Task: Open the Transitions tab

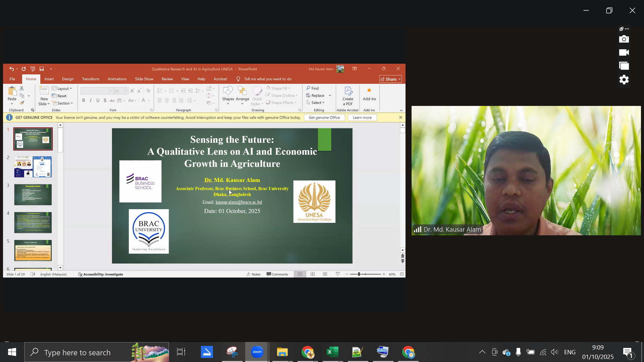Action: [x=91, y=79]
